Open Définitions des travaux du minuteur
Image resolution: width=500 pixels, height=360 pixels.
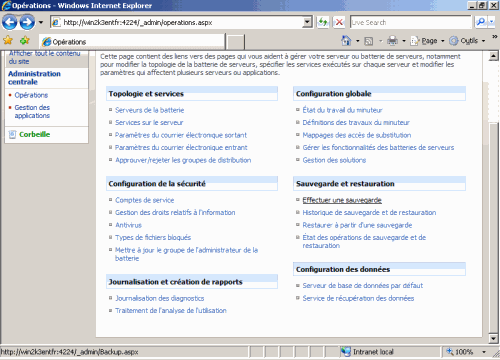pos(356,122)
